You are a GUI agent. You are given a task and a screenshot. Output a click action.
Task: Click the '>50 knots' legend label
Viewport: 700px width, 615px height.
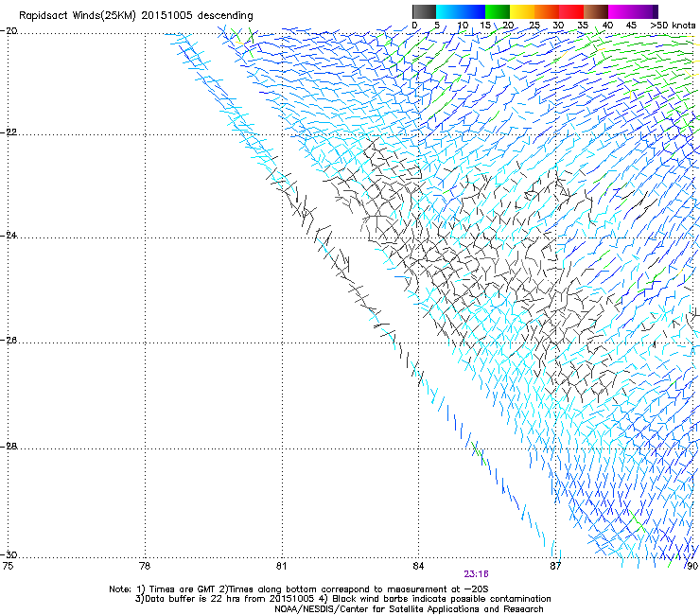[673, 26]
